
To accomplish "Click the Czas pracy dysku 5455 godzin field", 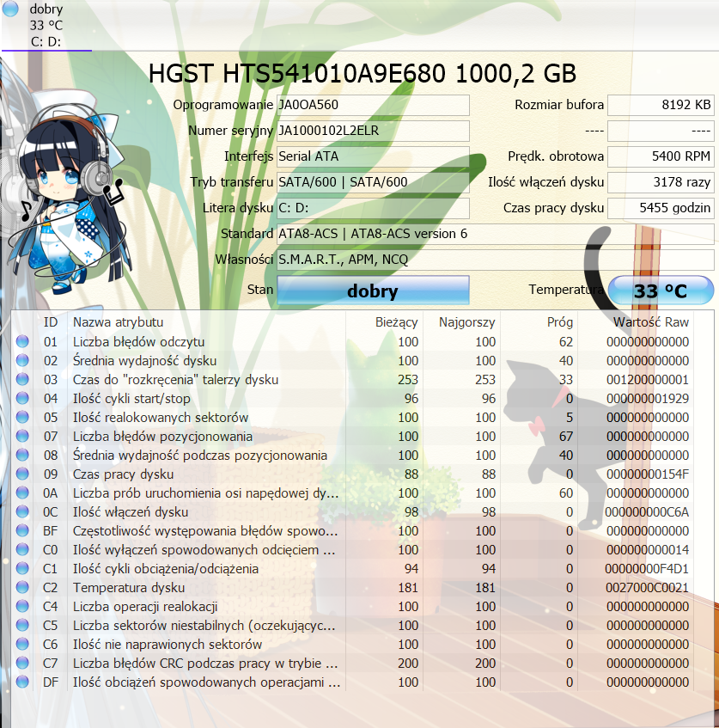I will [x=661, y=208].
